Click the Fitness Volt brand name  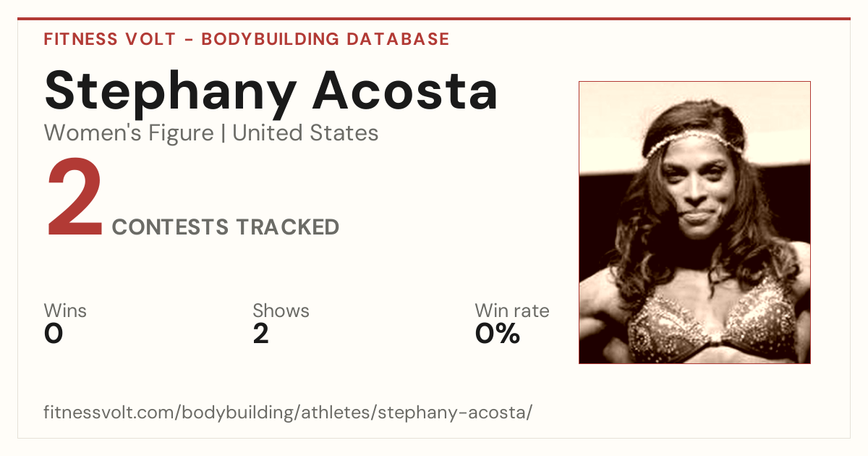point(110,39)
